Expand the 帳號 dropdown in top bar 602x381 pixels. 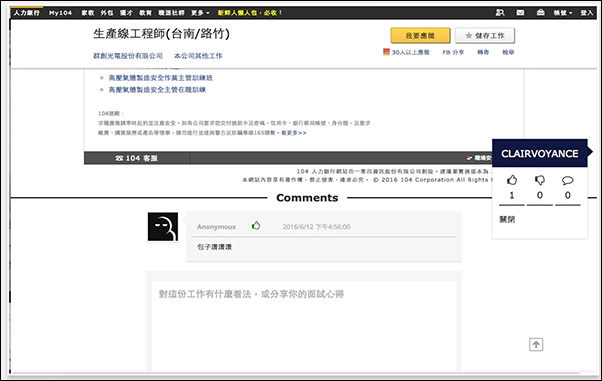[x=563, y=13]
